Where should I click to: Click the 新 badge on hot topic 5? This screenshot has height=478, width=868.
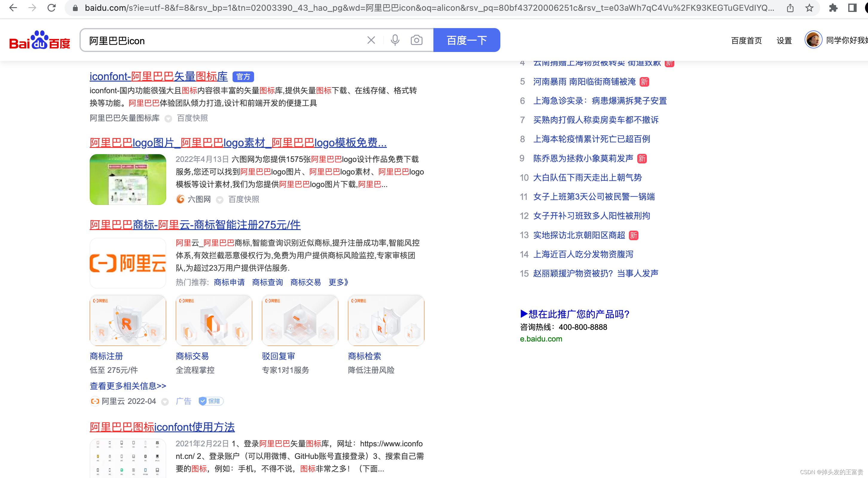point(644,82)
